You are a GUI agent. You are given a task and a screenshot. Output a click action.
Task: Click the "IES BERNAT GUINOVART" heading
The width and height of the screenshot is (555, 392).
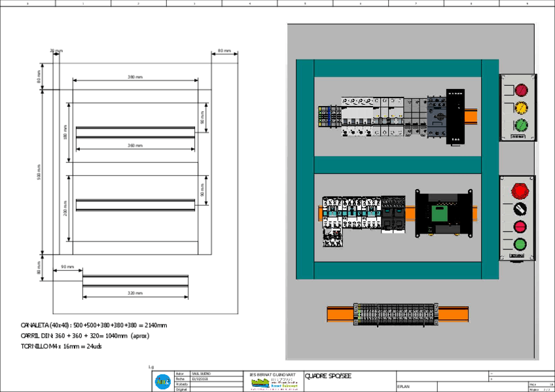272,375
